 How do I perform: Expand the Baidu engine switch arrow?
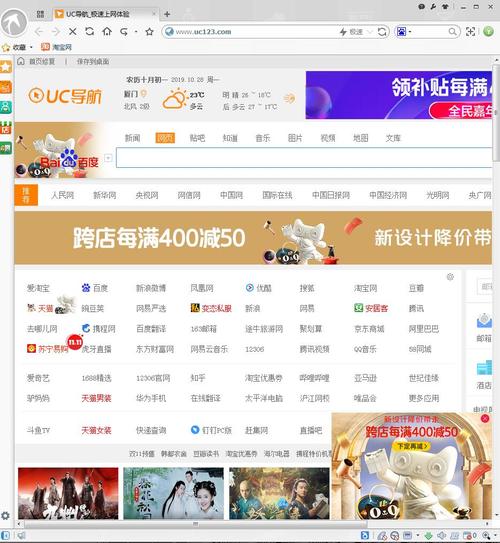pos(108,158)
